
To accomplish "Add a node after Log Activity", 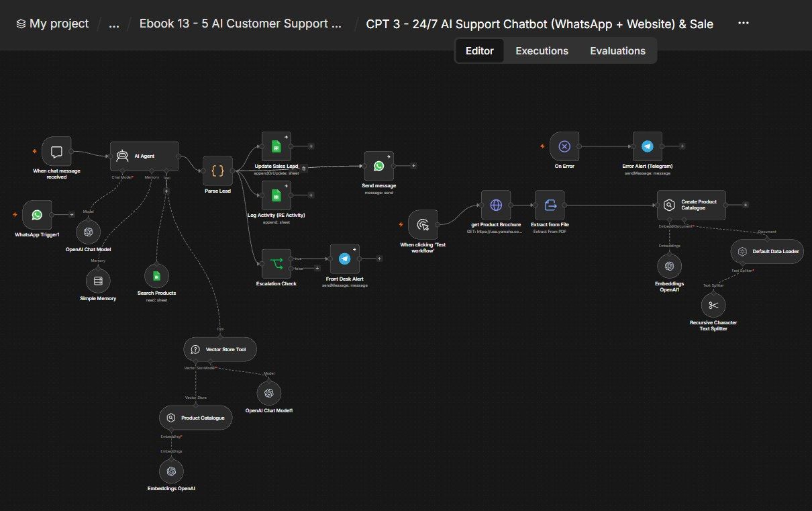I will pos(311,195).
